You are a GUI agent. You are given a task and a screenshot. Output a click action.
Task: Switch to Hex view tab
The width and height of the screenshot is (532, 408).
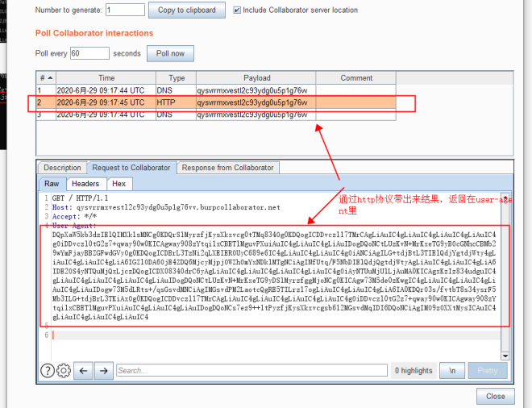pos(118,184)
